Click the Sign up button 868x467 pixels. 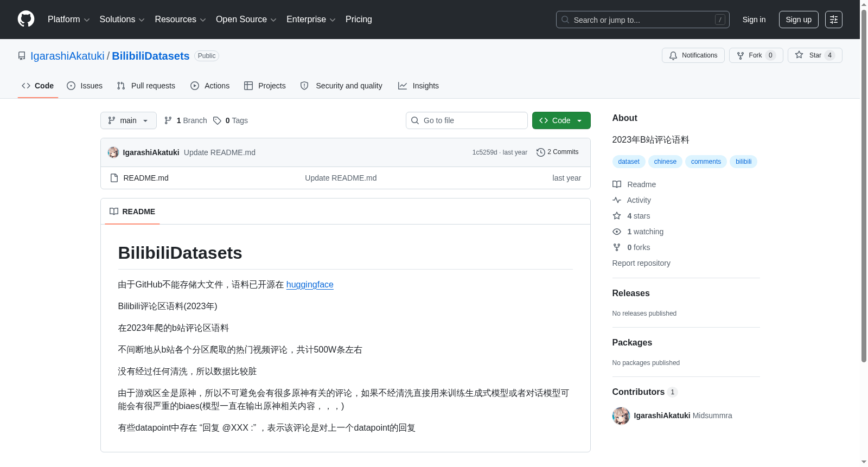799,20
